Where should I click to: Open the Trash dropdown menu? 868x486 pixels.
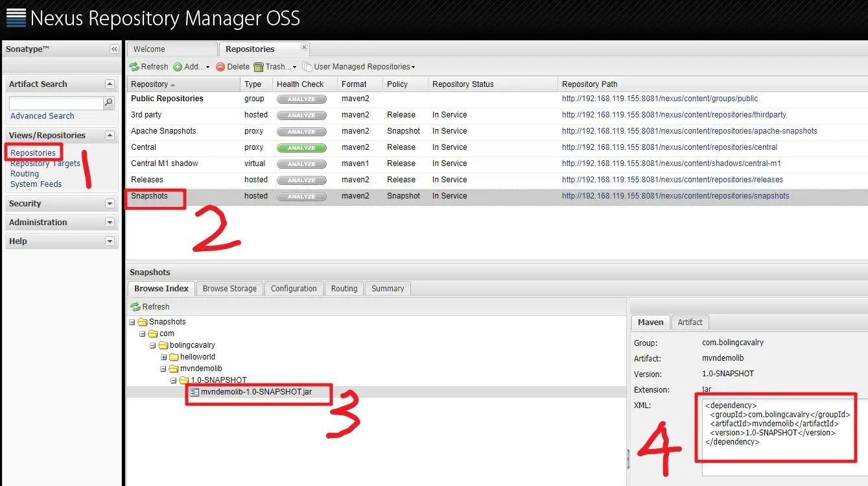click(275, 67)
